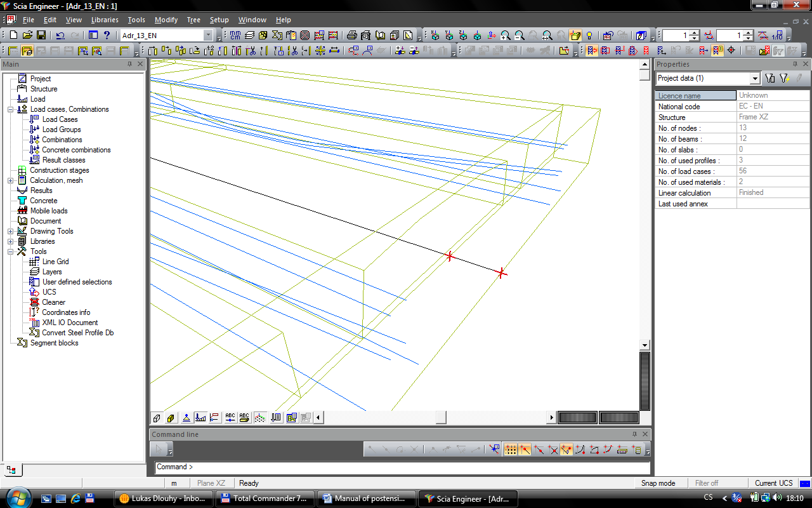
Task: Click the print icon in the top toolbar
Action: tap(351, 36)
